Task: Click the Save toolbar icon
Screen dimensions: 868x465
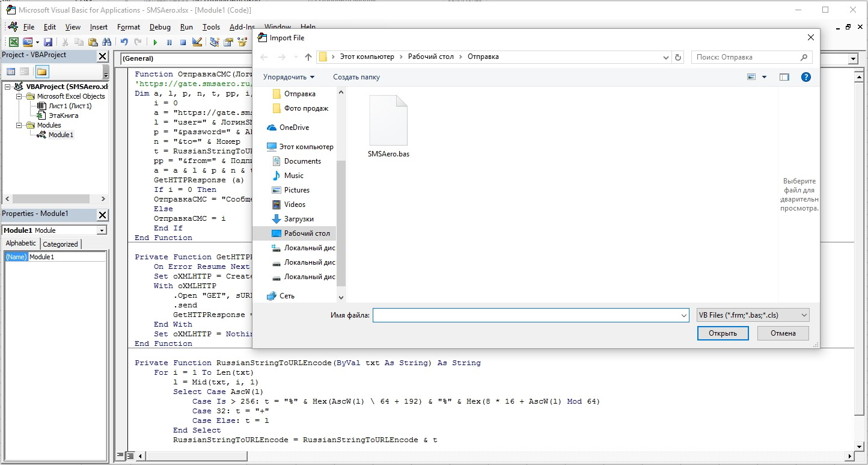Action: 48,42
